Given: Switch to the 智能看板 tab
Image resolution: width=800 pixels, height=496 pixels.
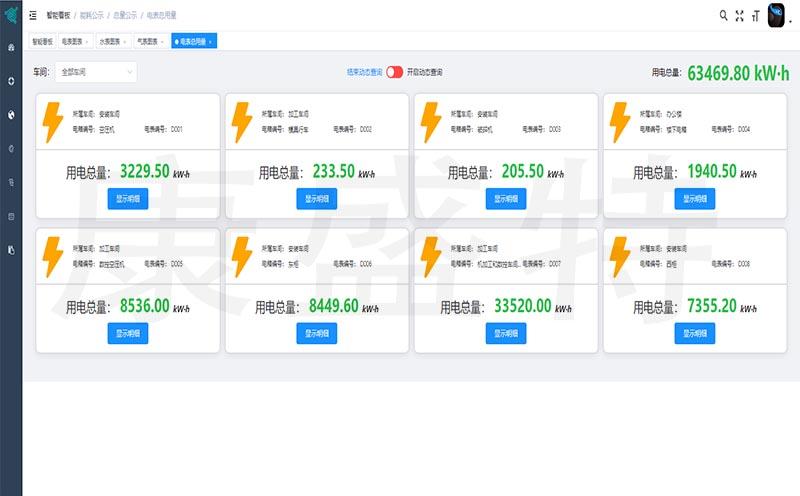Looking at the screenshot, I should (x=42, y=41).
